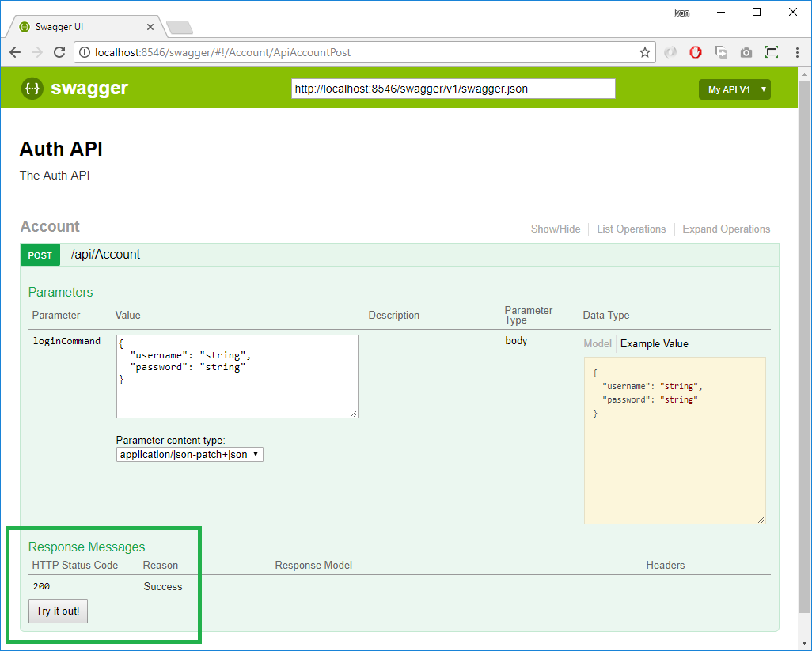Open the AdBlock red stop-hand extension
This screenshot has height=651, width=812.
[696, 52]
